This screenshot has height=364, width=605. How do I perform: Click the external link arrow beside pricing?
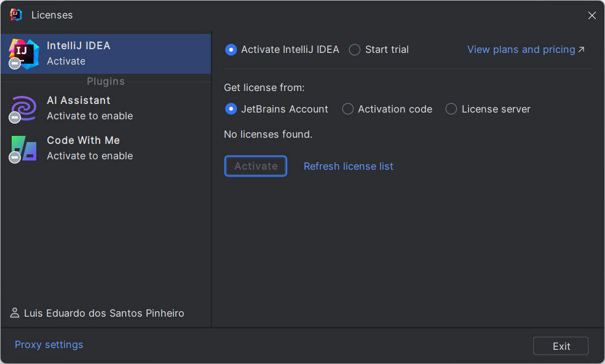pyautogui.click(x=582, y=49)
